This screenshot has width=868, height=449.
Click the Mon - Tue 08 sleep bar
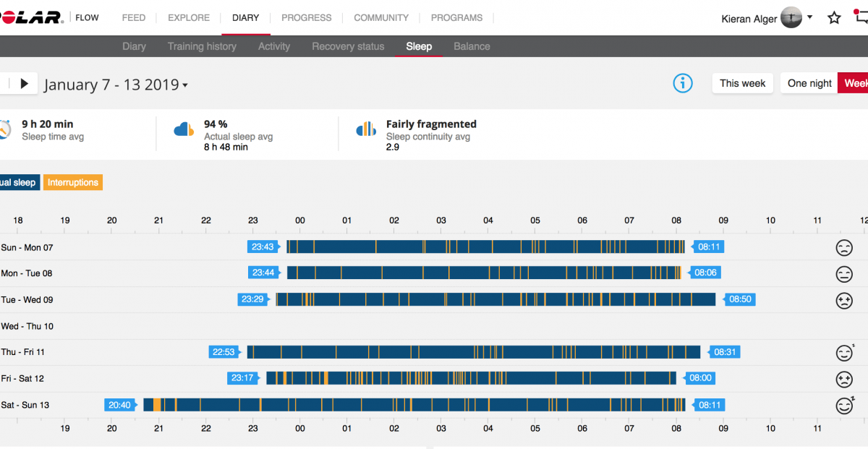[483, 273]
